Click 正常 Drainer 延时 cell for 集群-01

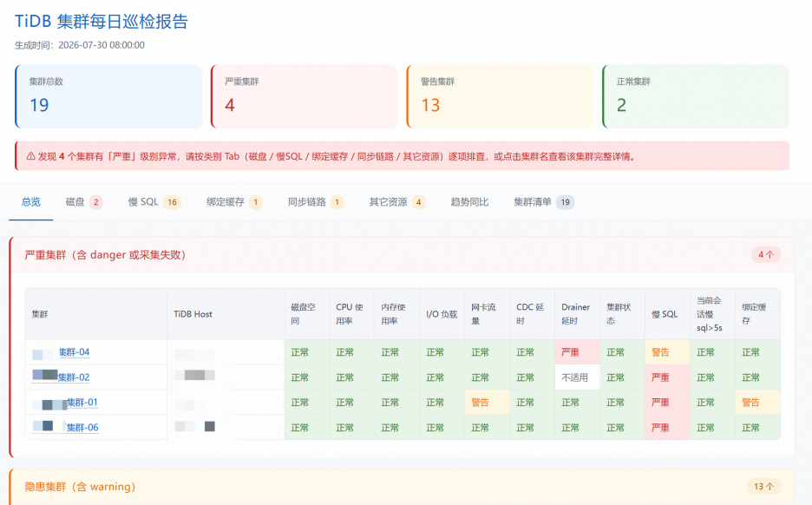pos(578,403)
